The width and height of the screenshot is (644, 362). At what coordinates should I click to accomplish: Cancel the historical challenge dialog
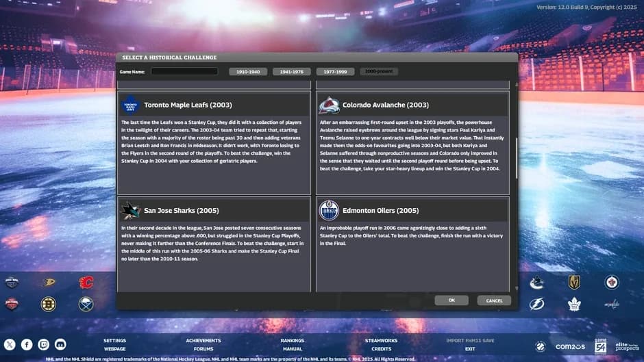point(494,300)
